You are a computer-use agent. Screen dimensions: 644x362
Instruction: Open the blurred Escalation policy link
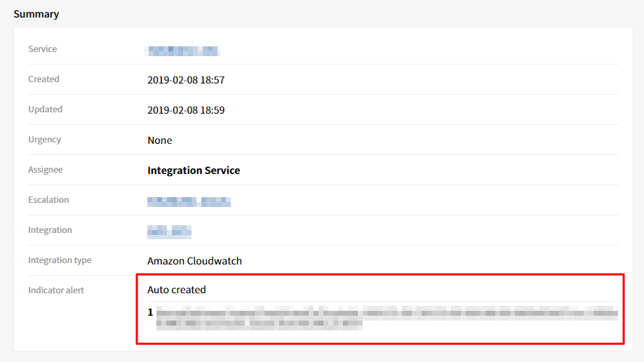click(x=189, y=201)
